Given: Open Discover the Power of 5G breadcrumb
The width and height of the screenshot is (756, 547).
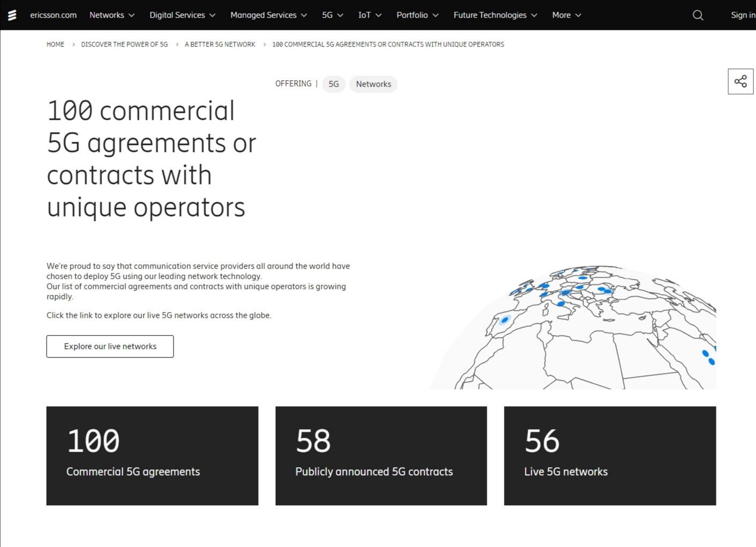Looking at the screenshot, I should [124, 44].
